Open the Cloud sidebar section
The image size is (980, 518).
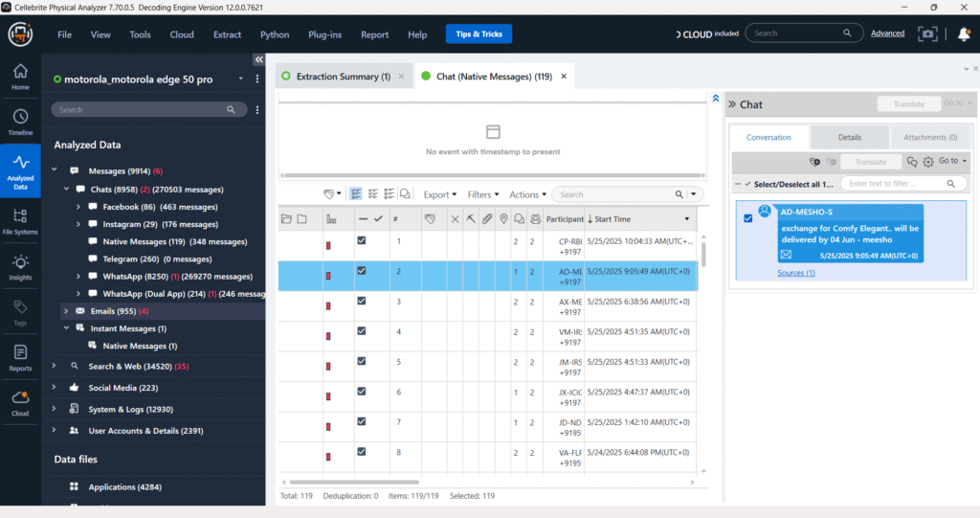point(20,403)
